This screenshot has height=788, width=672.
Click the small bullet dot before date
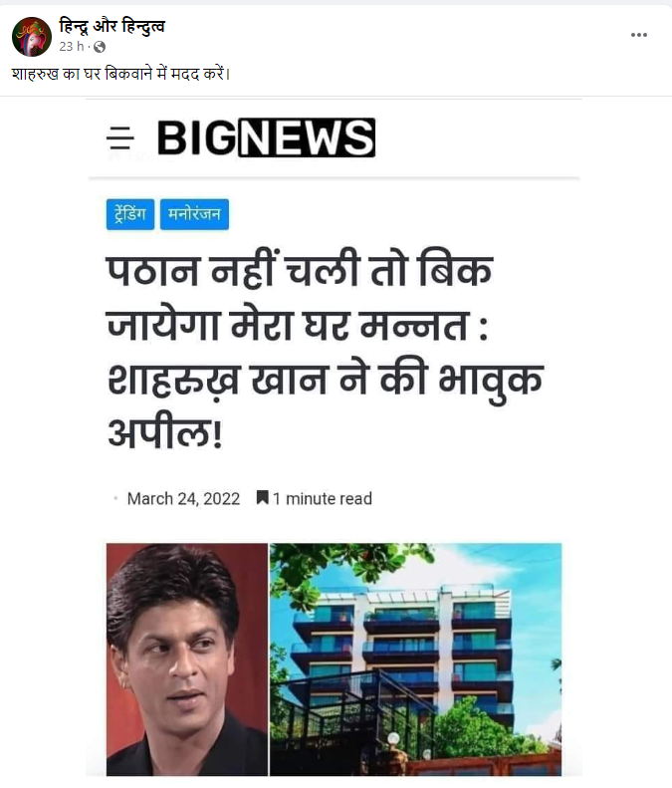coord(115,498)
